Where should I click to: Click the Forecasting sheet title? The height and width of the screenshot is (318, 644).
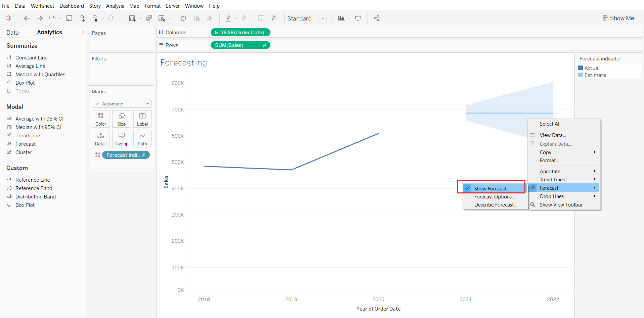tap(184, 63)
